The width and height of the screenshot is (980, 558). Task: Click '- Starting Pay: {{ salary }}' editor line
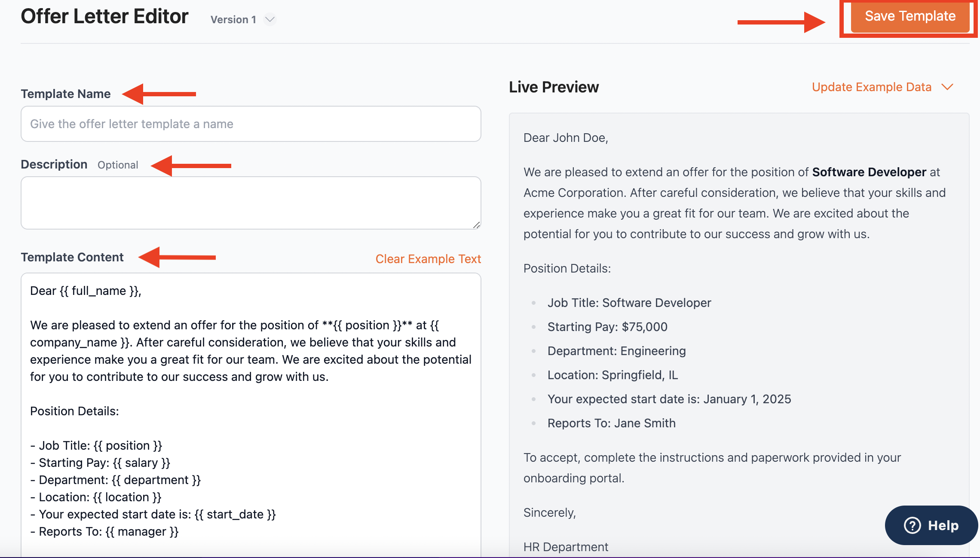pyautogui.click(x=100, y=463)
